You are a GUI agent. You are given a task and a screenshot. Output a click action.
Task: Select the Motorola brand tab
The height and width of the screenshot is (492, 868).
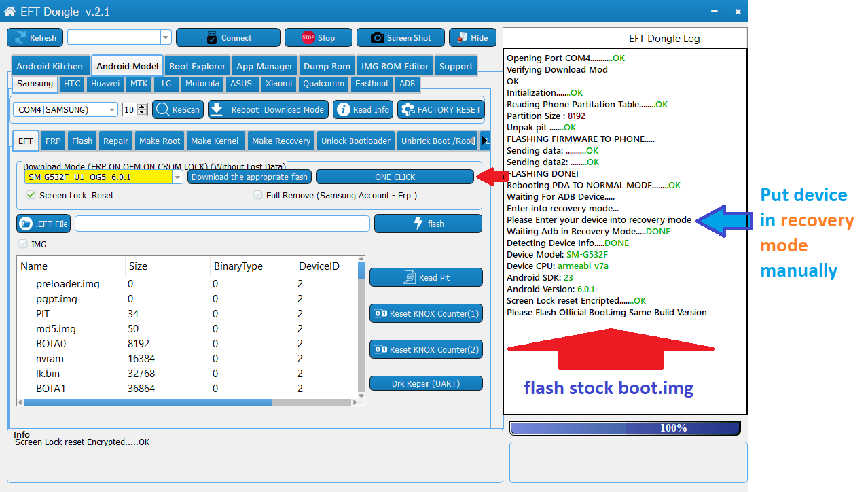pyautogui.click(x=202, y=84)
